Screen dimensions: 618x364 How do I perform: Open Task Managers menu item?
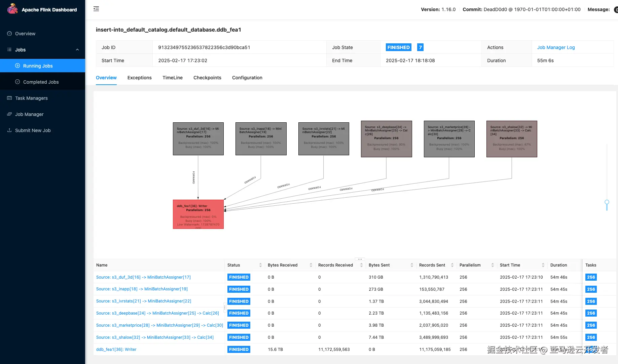click(42, 98)
